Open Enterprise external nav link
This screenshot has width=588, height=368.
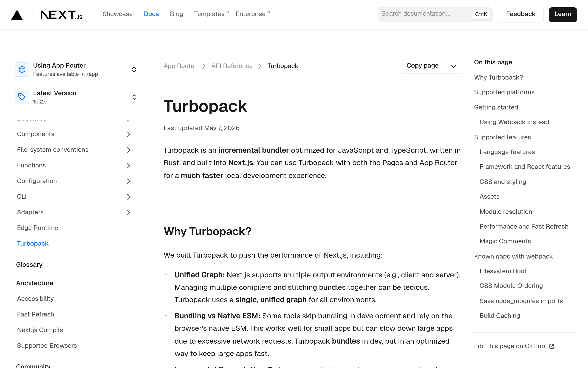tap(253, 14)
